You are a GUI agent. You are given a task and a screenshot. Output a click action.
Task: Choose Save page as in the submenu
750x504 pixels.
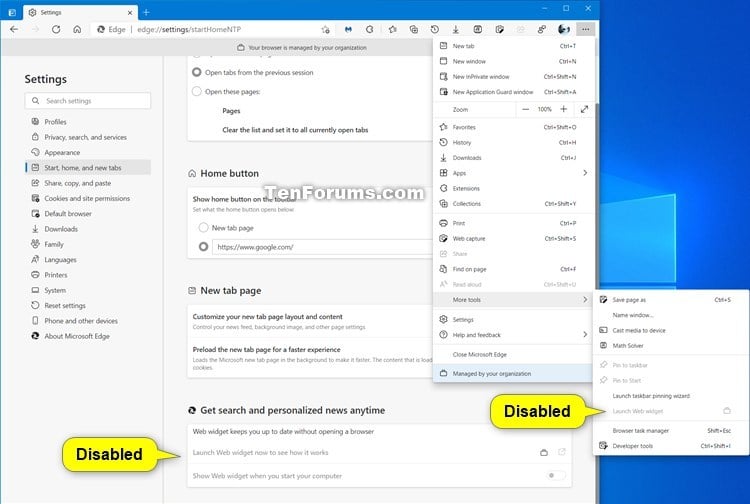(671, 300)
